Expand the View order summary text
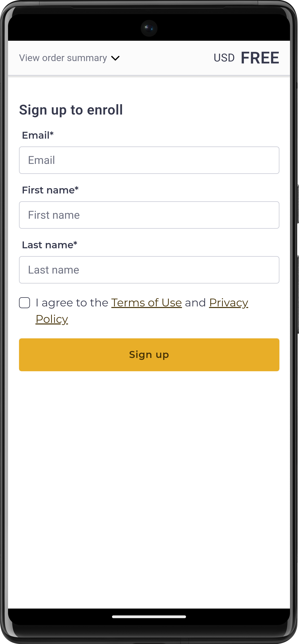Viewport: 299px width, 644px height. coord(63,58)
